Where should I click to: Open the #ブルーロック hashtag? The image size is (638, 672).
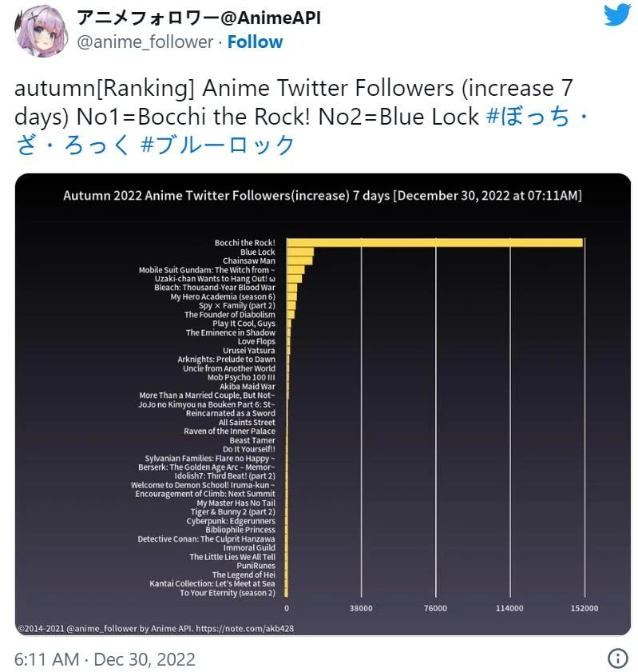point(217,145)
